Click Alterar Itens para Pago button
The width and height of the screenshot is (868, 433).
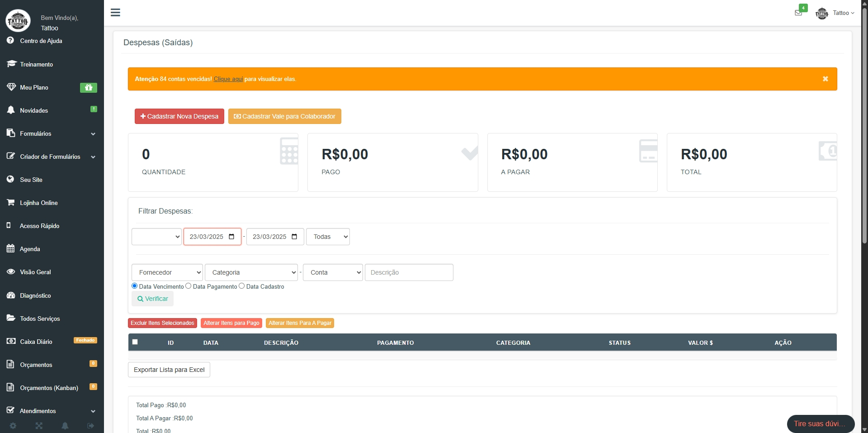pos(231,323)
